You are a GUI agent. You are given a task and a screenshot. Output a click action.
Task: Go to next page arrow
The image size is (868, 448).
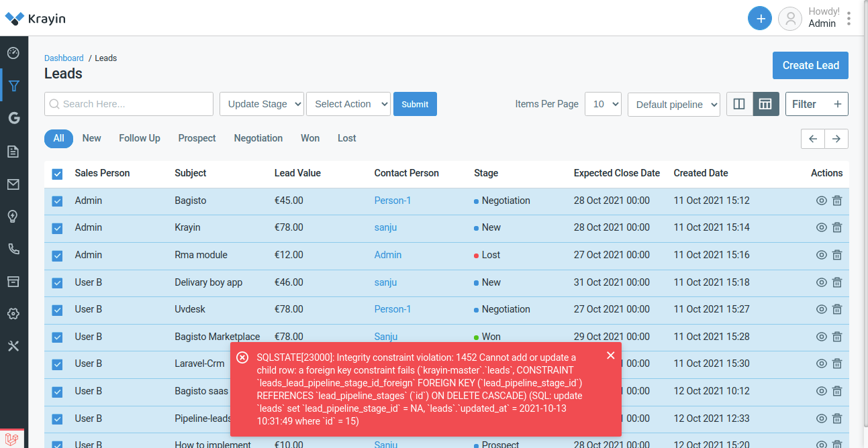[836, 139]
